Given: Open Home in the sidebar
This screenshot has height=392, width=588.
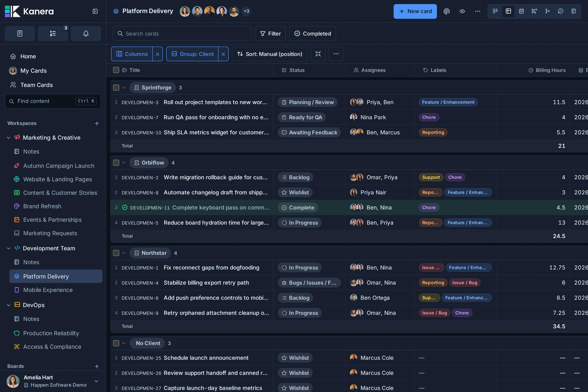Looking at the screenshot, I should point(28,57).
